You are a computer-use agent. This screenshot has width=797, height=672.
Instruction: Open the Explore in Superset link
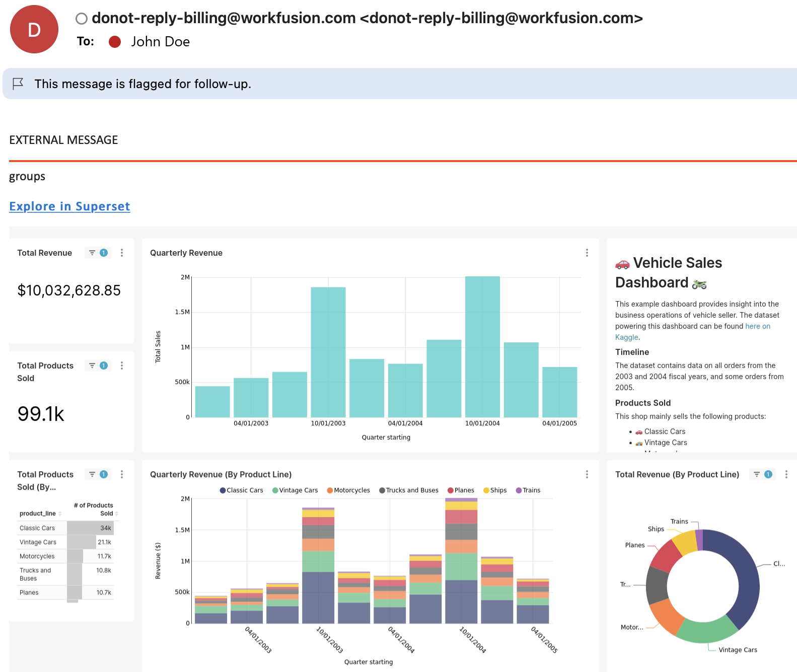pos(69,206)
